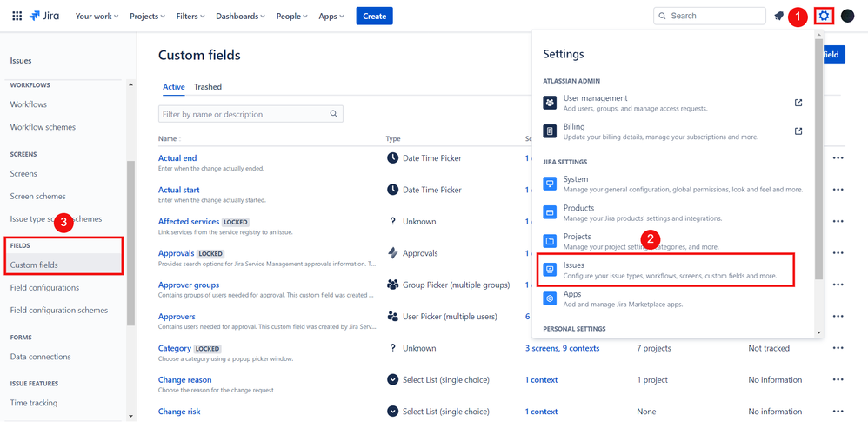This screenshot has height=422, width=868.
Task: Open User management external link icon
Action: [798, 103]
